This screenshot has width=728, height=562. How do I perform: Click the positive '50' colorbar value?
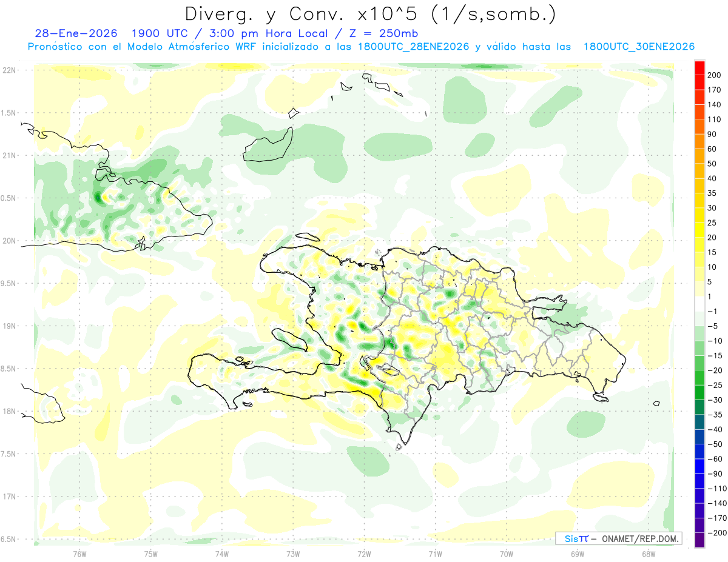point(712,164)
